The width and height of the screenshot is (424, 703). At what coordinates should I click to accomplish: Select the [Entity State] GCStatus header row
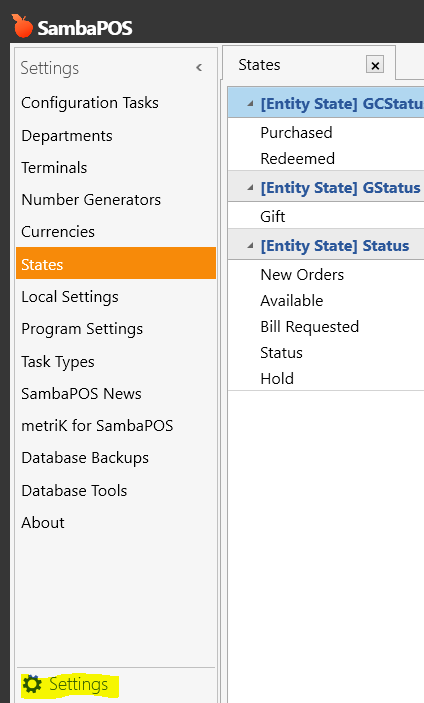(326, 103)
